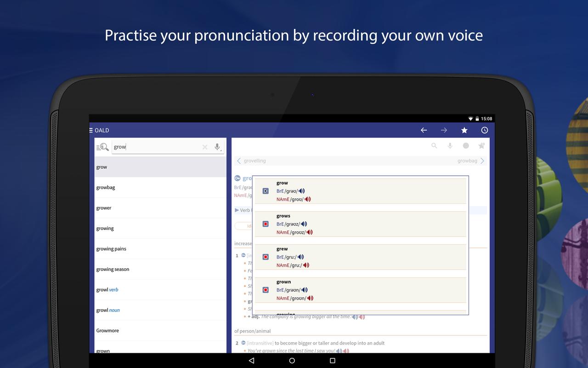Select 'growing season' in the word list
Screen dimensions: 588x368
tap(160, 269)
